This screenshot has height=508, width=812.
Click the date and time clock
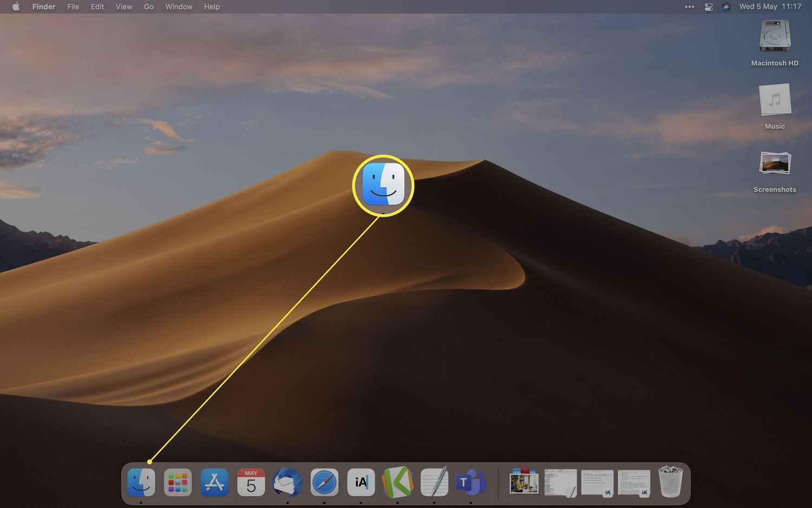click(770, 6)
